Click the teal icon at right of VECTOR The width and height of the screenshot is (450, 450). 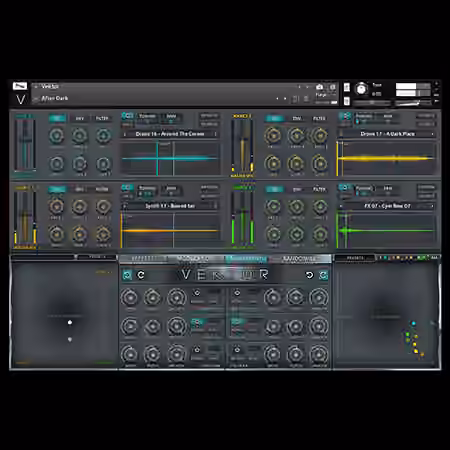tap(323, 275)
